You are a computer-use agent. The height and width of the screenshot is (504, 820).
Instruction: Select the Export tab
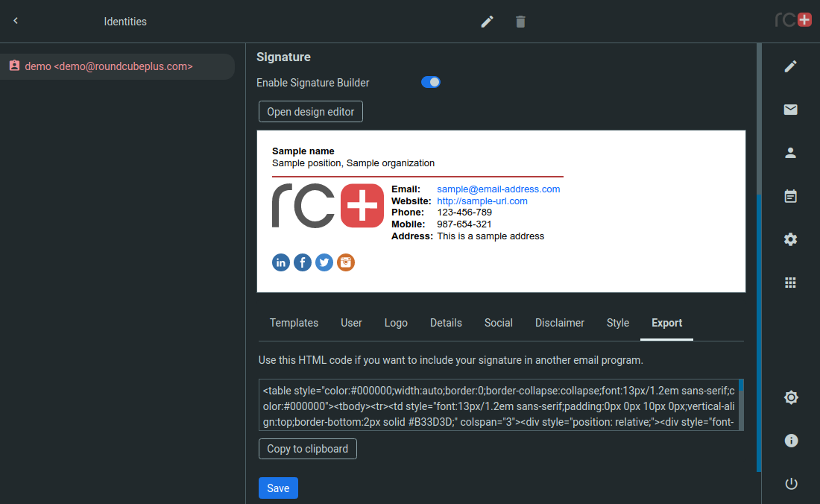pos(666,323)
